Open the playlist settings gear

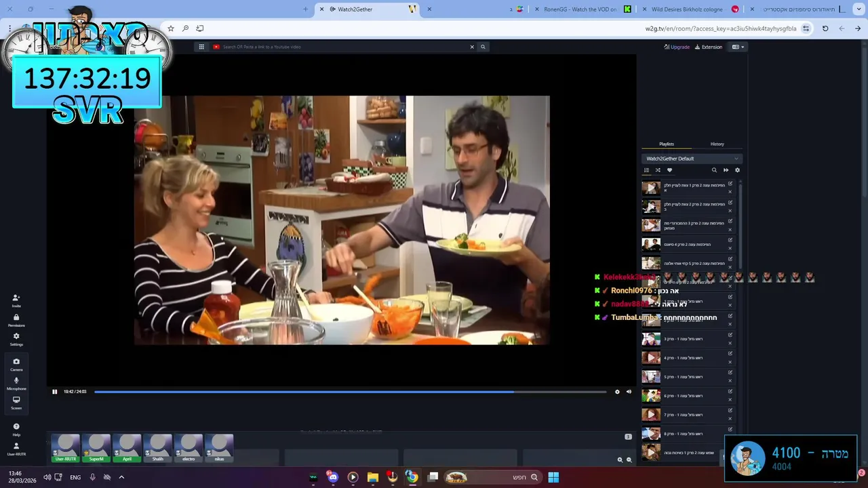click(x=737, y=170)
